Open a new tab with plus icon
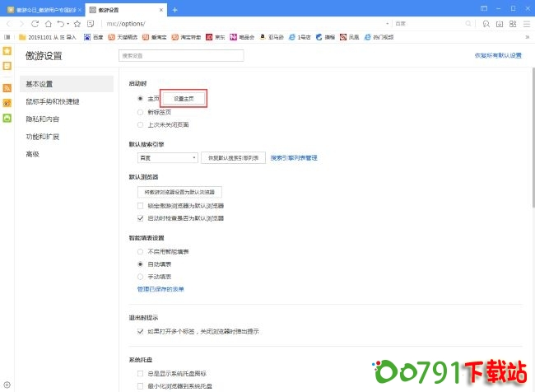Image resolution: width=535 pixels, height=392 pixels. point(174,9)
